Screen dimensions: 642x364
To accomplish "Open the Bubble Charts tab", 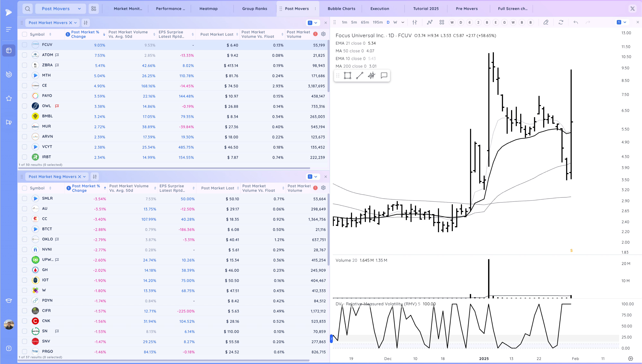I will [x=341, y=9].
